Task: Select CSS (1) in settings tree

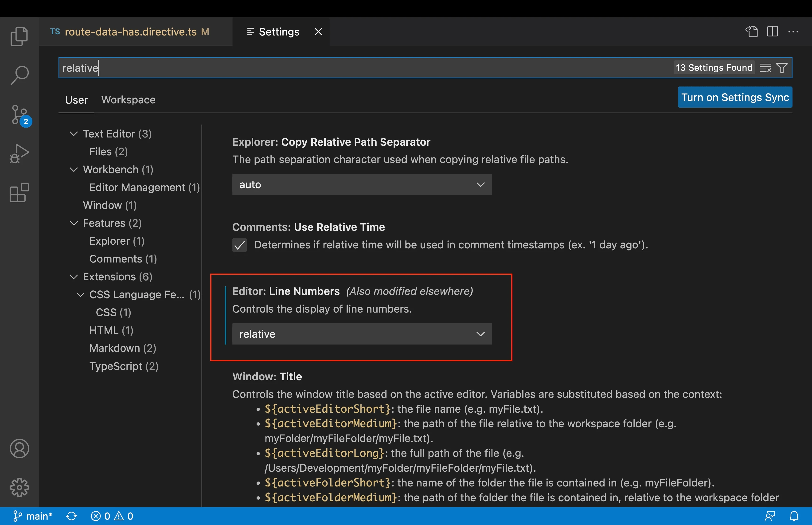Action: [113, 312]
